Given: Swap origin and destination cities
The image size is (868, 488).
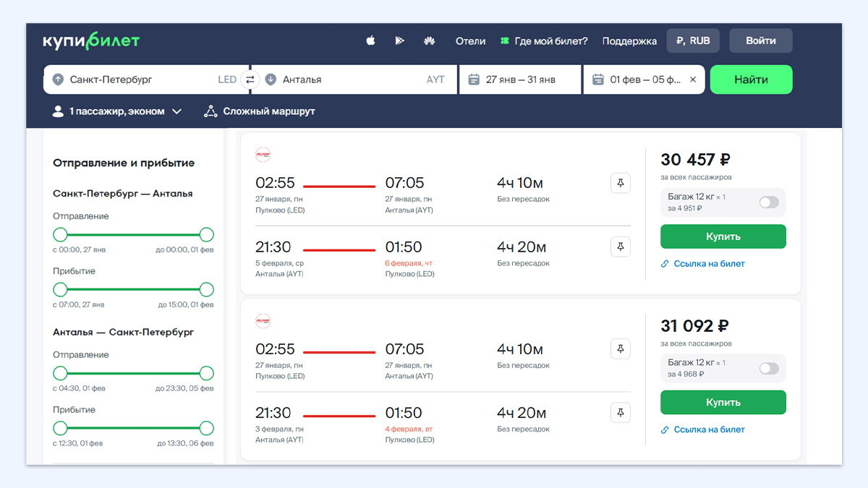Looking at the screenshot, I should (250, 80).
